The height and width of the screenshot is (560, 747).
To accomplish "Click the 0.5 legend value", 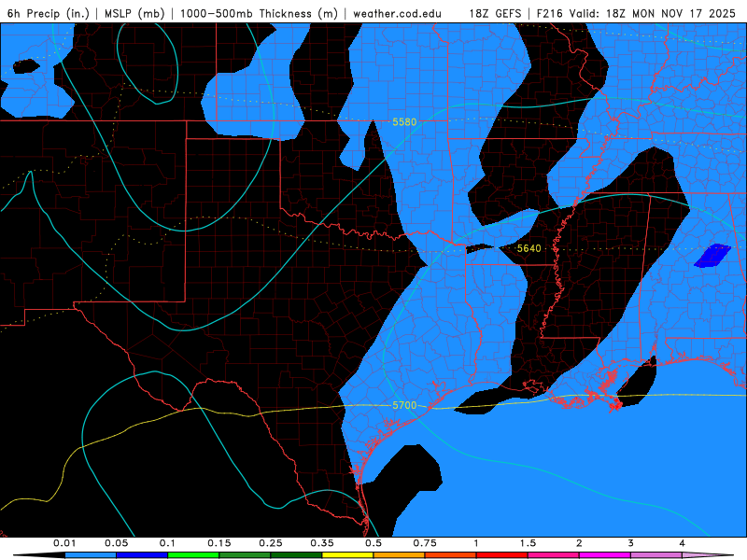I will [373, 543].
